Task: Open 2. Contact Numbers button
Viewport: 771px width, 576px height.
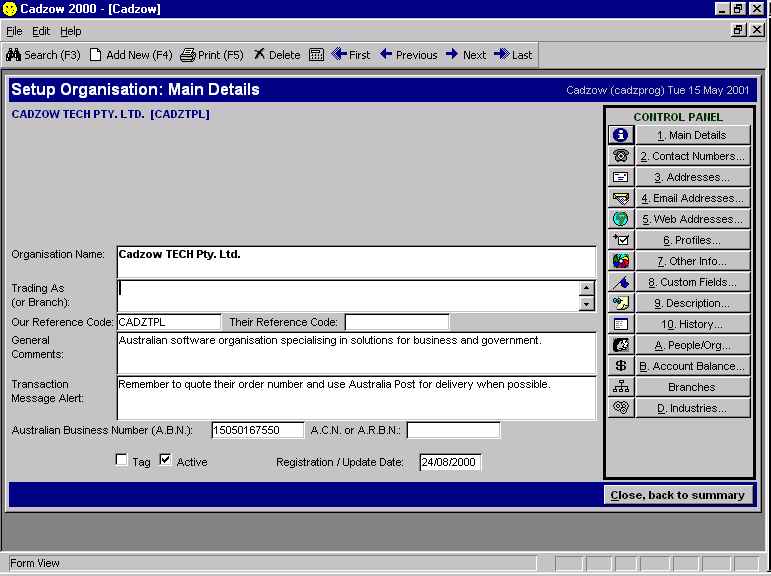Action: tap(692, 156)
